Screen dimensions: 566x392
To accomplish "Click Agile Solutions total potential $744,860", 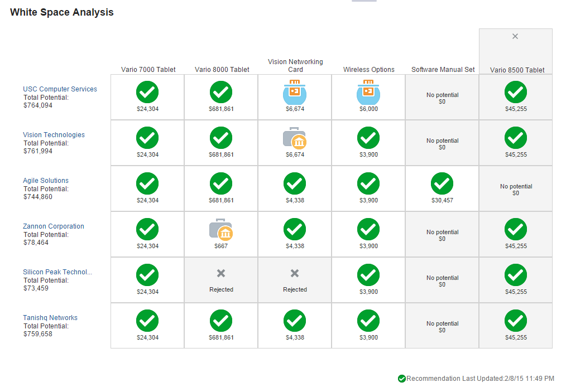I will click(x=38, y=197).
